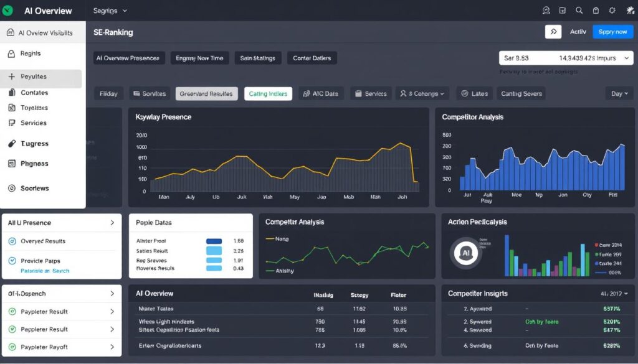
Task: Click the user avatar icon in top bar
Action: coord(546,11)
